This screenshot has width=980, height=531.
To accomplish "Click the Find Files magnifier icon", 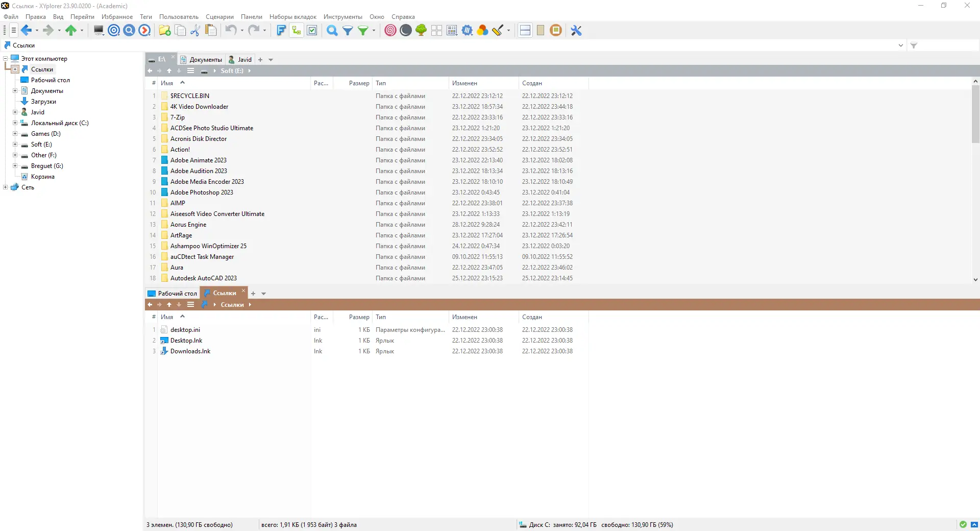I will (332, 31).
